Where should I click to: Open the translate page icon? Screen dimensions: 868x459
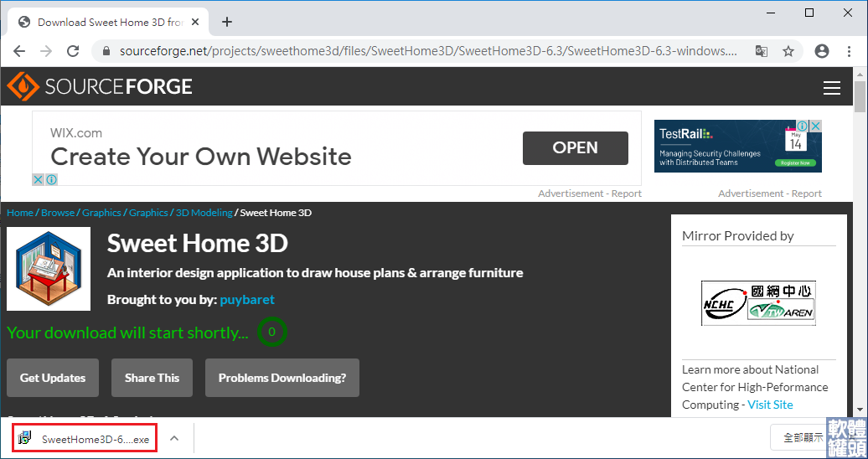point(762,51)
